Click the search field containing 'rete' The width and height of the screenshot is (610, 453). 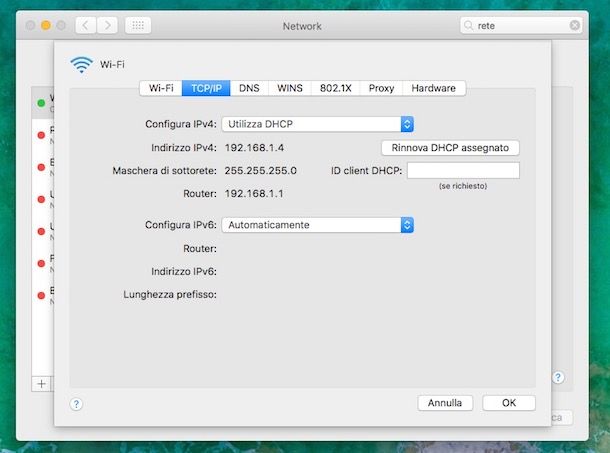click(x=521, y=26)
